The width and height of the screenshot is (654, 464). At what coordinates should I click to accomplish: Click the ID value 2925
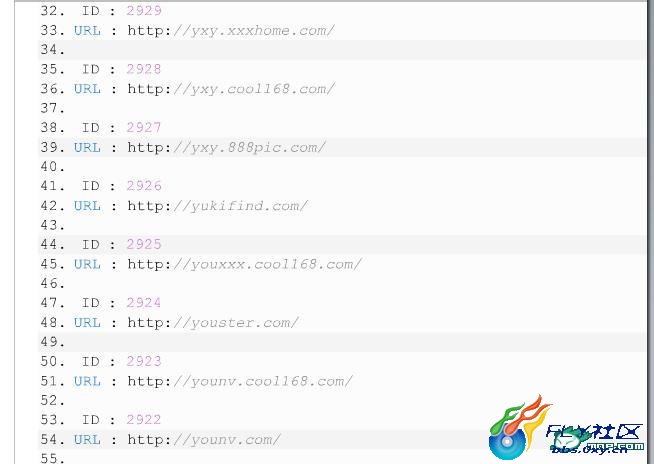click(144, 244)
